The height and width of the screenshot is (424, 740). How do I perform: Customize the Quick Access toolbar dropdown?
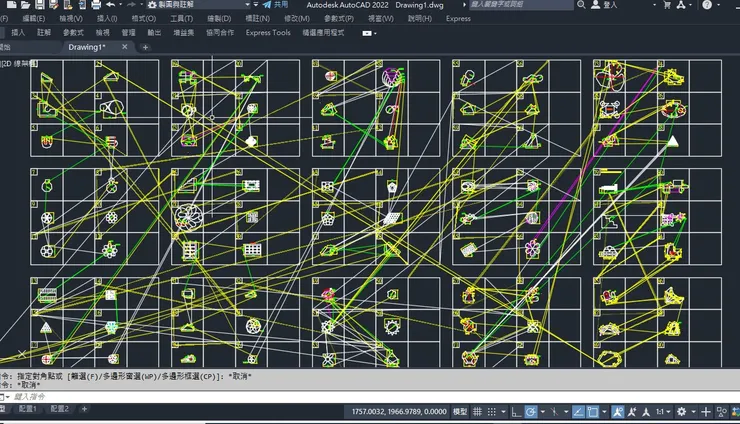click(x=256, y=5)
